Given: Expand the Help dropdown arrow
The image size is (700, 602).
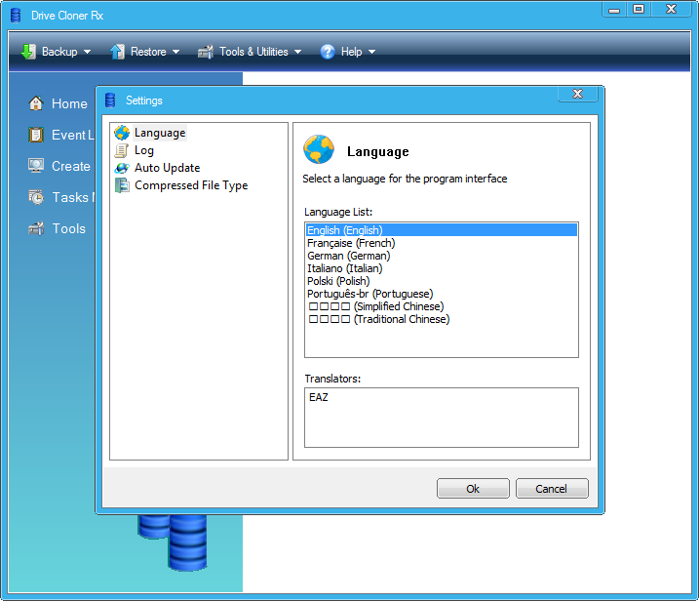Looking at the screenshot, I should (371, 53).
